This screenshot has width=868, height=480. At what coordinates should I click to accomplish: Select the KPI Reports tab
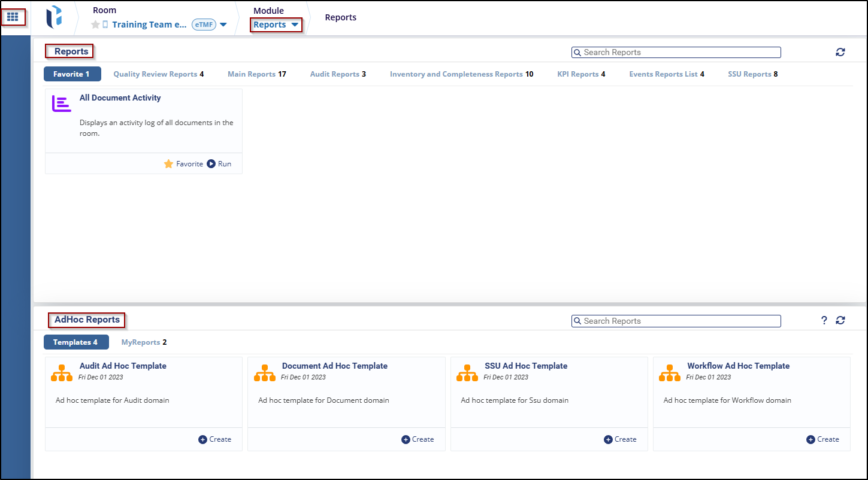581,74
